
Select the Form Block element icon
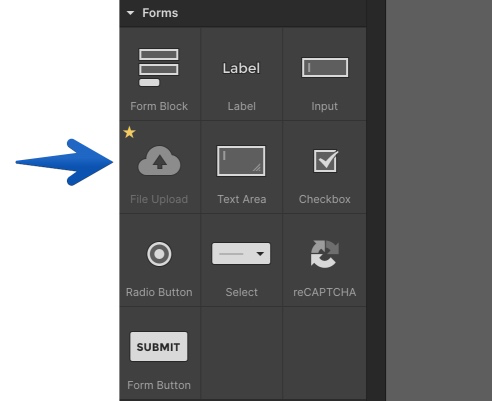(x=159, y=68)
